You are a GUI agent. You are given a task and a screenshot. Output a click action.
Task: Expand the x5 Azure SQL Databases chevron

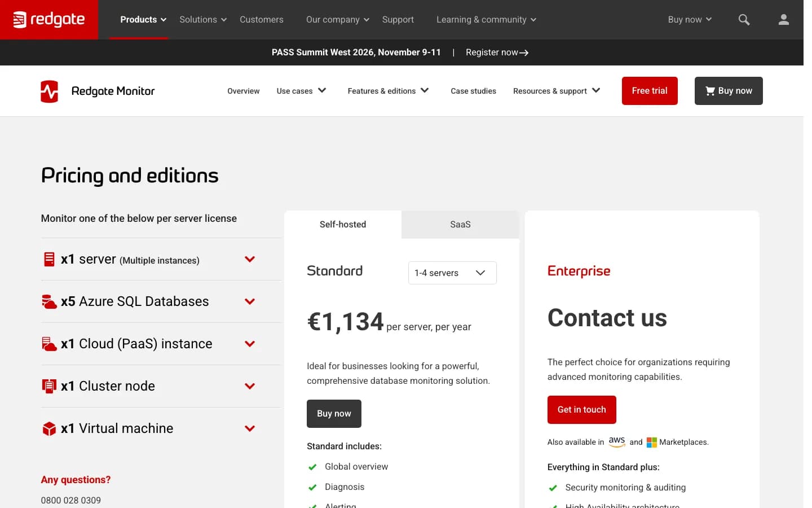pos(250,301)
